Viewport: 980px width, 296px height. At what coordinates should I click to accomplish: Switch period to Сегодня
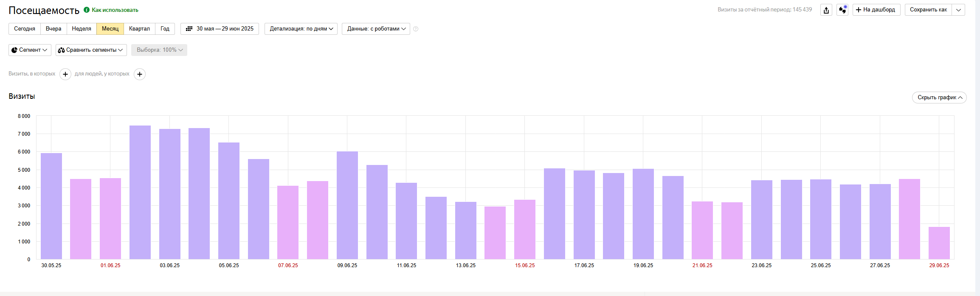(x=25, y=29)
